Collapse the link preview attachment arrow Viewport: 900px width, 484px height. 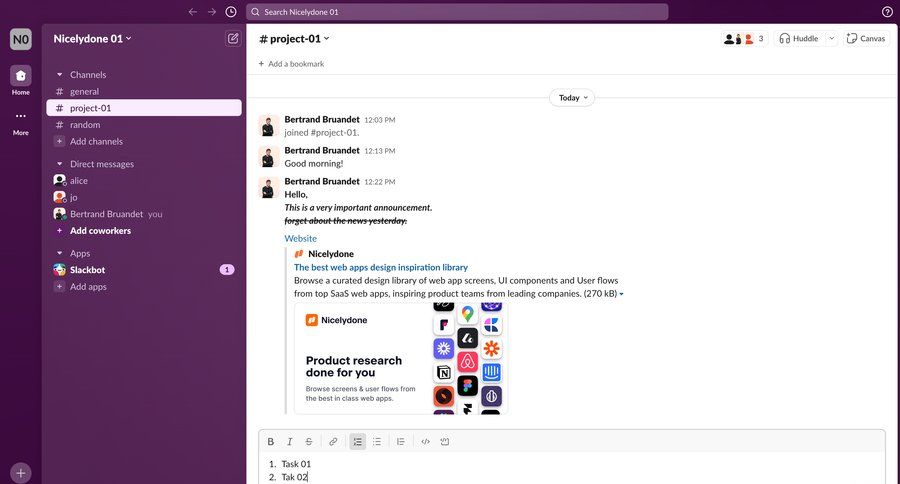pos(621,294)
